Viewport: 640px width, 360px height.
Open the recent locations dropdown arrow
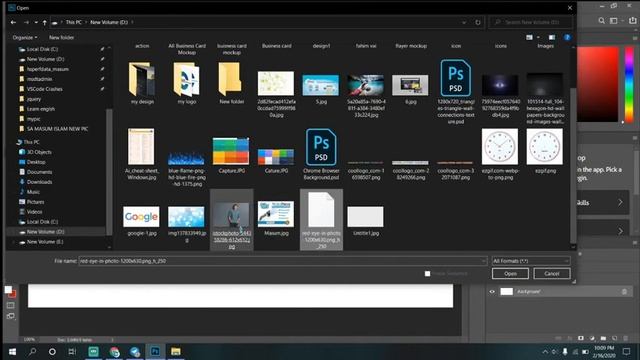tap(36, 22)
